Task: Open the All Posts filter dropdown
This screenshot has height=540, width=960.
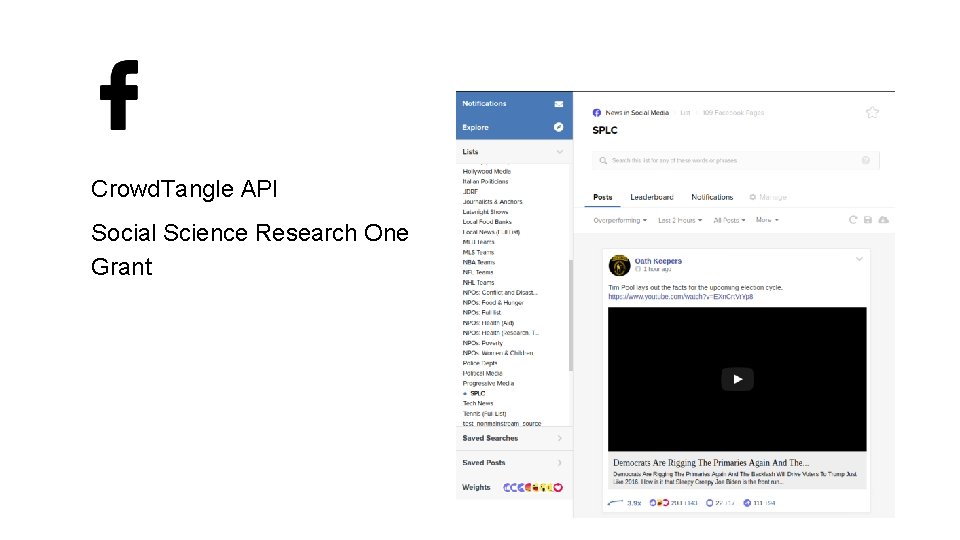Action: click(x=729, y=220)
